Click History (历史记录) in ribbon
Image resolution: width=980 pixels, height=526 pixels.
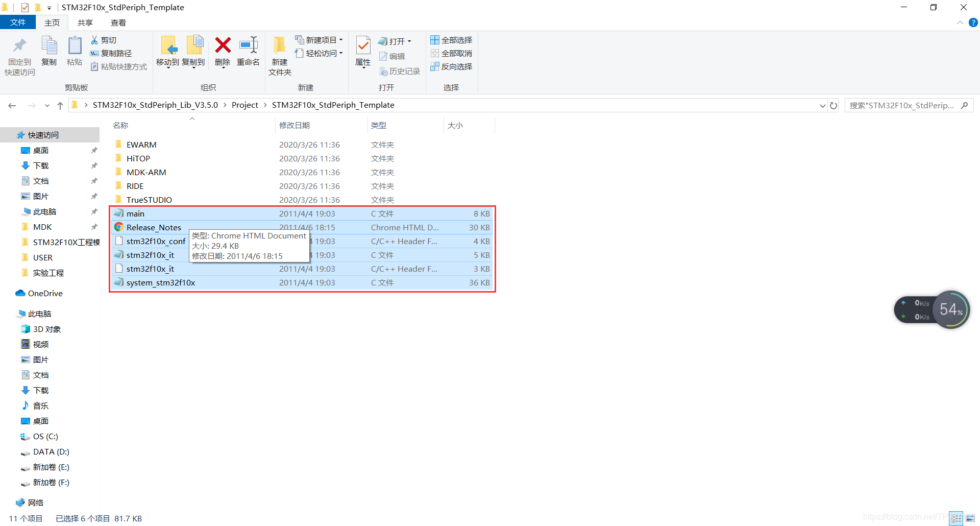point(400,71)
